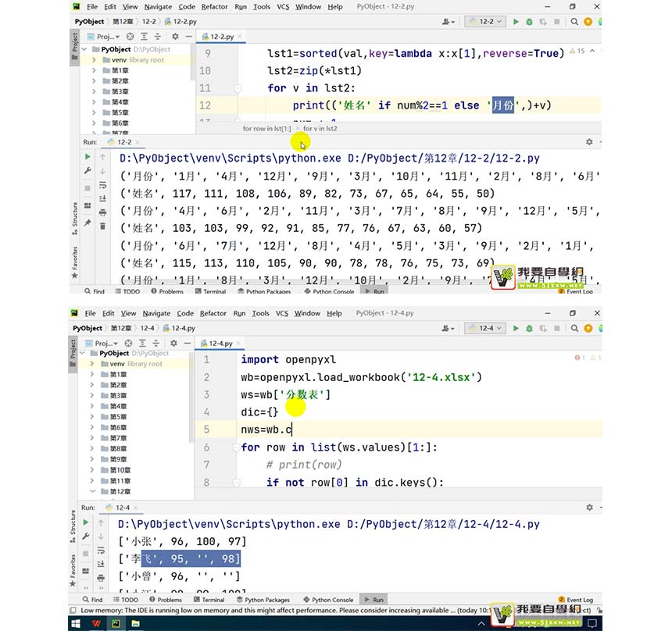This screenshot has height=631, width=672.
Task: Open Python Console in 12-4.py window
Action: pos(329,600)
